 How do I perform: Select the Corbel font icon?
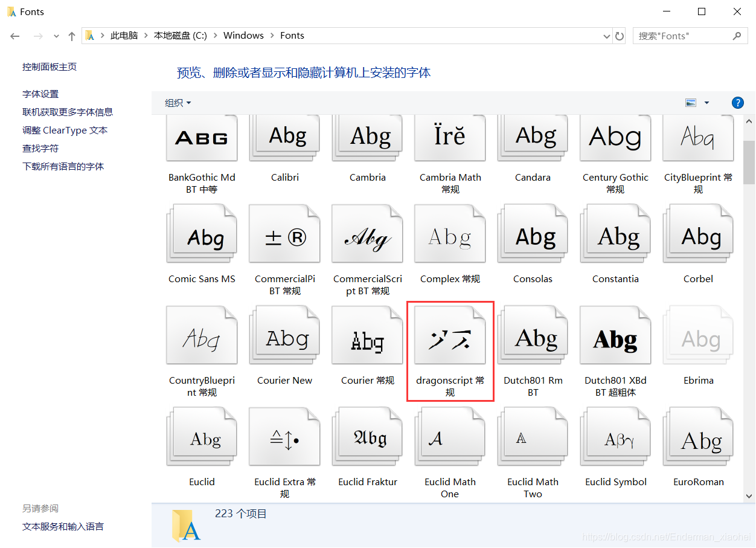[x=698, y=234]
